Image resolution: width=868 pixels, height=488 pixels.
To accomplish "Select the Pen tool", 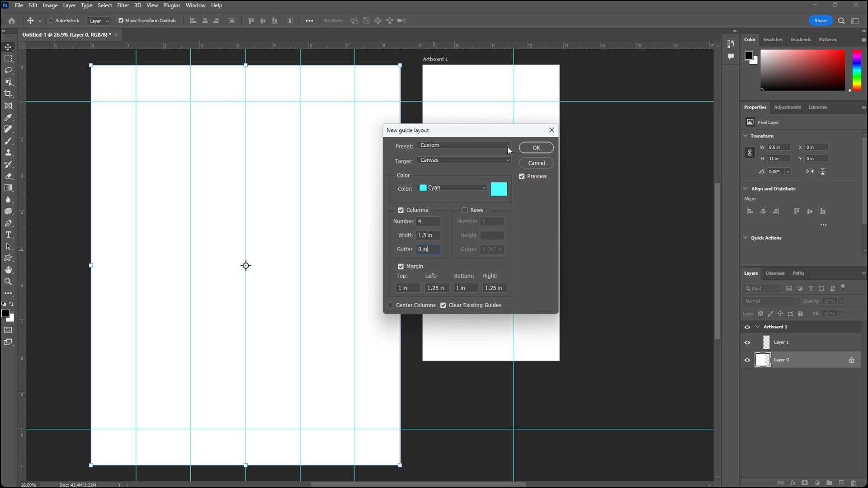I will (8, 223).
